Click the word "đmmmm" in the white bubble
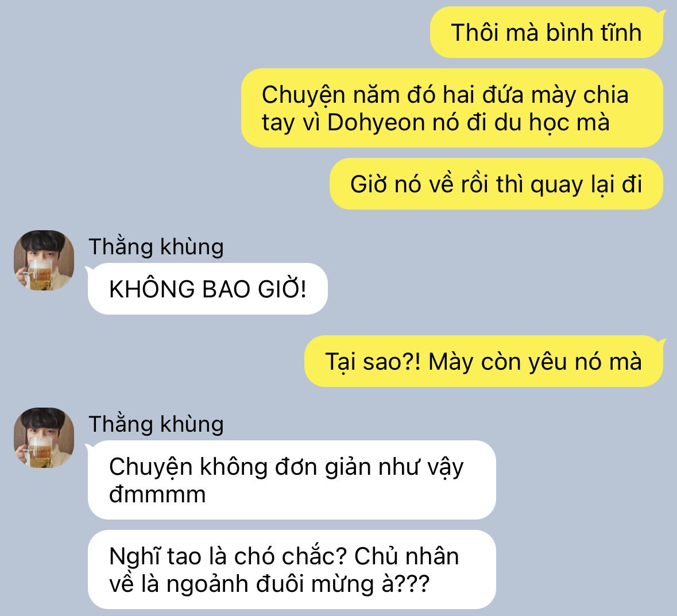The height and width of the screenshot is (616, 677). (x=157, y=494)
